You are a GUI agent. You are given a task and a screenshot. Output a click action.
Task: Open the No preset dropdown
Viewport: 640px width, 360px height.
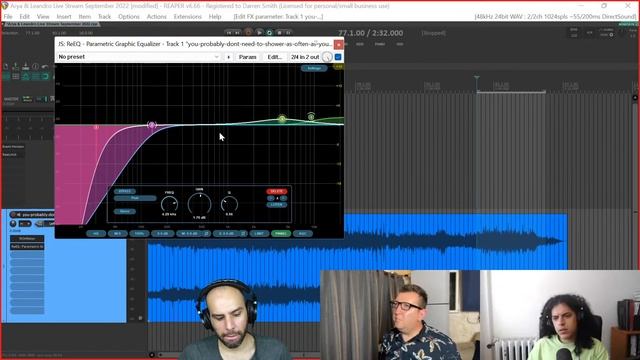coord(139,57)
